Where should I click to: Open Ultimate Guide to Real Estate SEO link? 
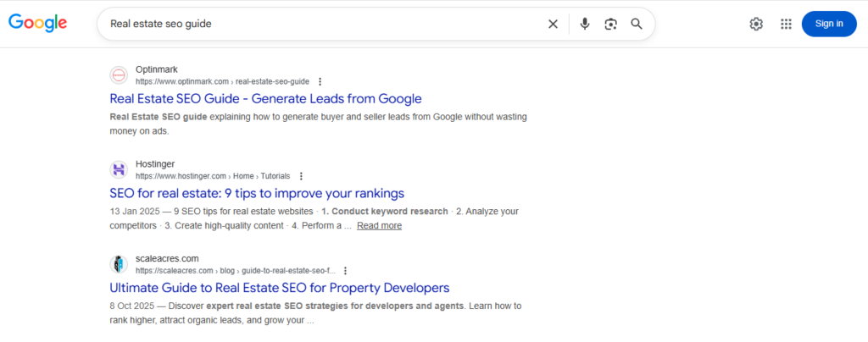[280, 288]
